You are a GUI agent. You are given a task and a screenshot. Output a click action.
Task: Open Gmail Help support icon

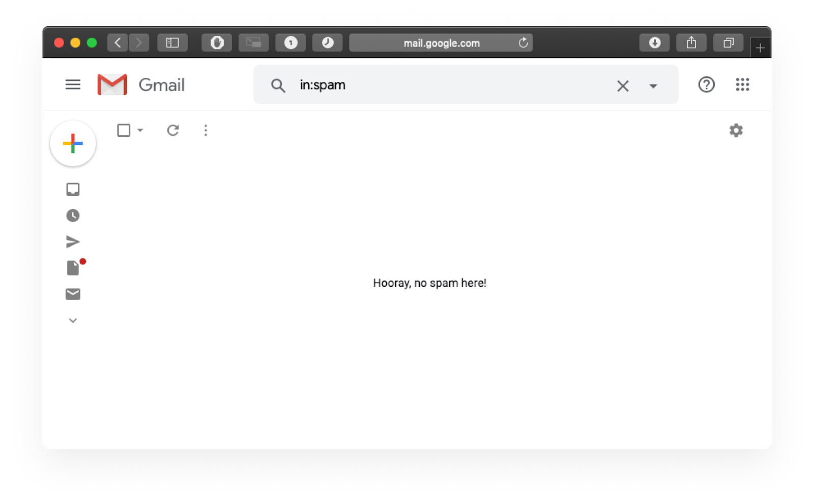pos(706,84)
